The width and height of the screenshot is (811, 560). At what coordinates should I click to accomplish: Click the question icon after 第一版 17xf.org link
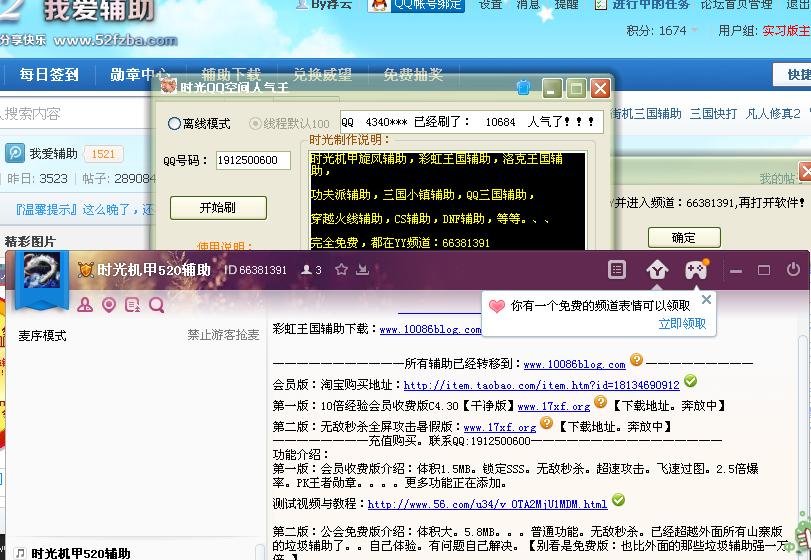600,401
